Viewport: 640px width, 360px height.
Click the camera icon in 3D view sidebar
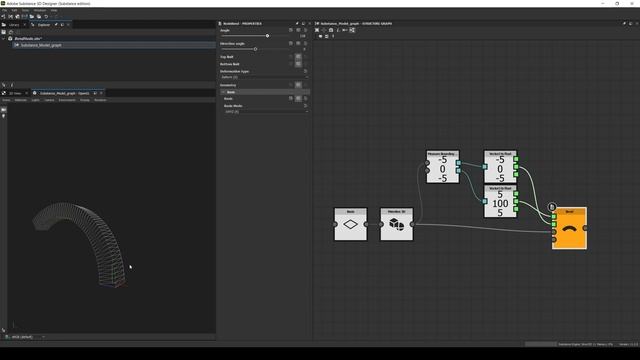coord(4,110)
